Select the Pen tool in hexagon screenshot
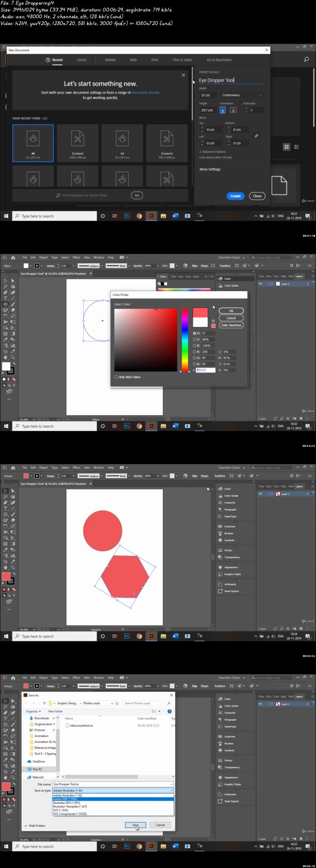Screen dimensions: 316x868 pos(5,502)
